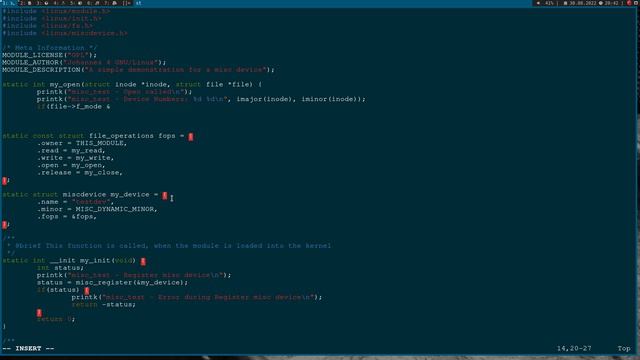This screenshot has width=640, height=360.
Task: Click the '.owner = THIS_MODULE,' line
Action: point(82,143)
